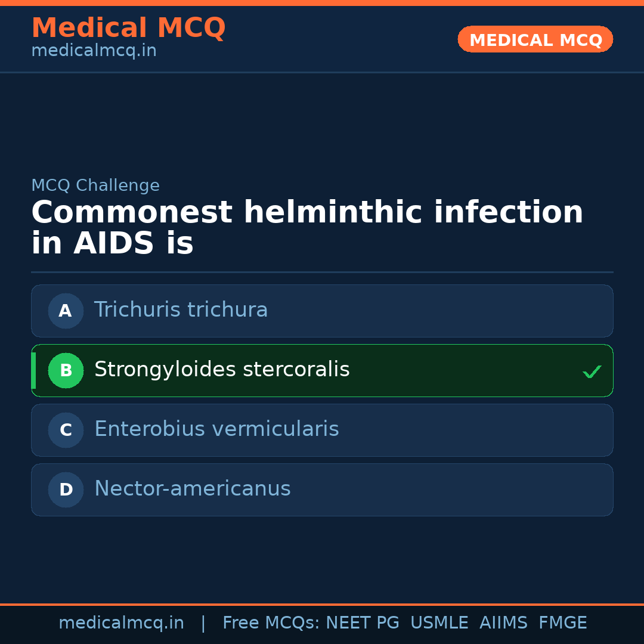Choose the Strongyloides stercoralis answer text
Image resolution: width=644 pixels, height=644 pixels.
point(222,370)
